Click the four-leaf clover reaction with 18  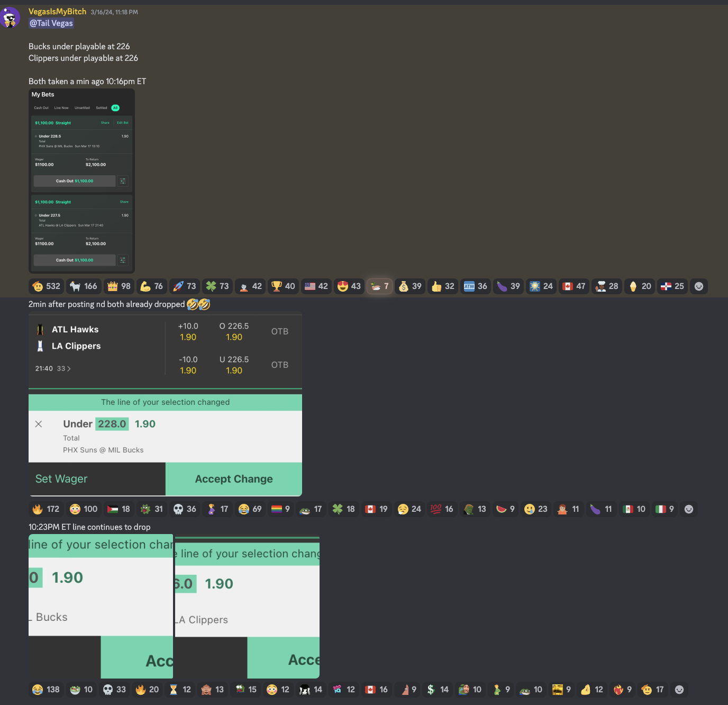point(344,509)
